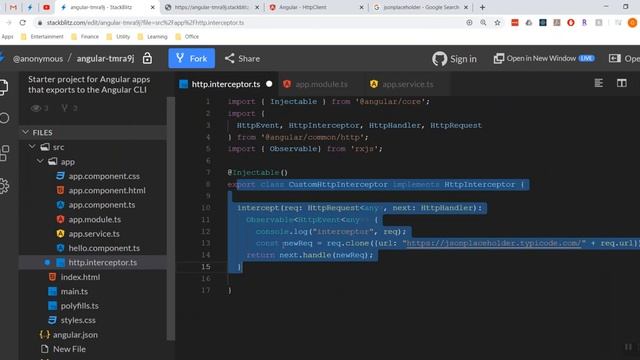The width and height of the screenshot is (640, 360).
Task: Open app.service.ts in file tree
Action: [x=94, y=233]
